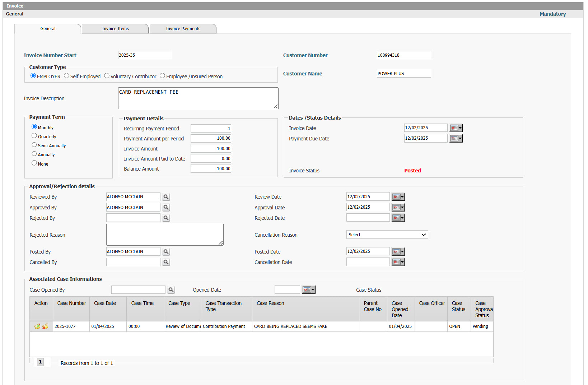Viewport: 588px width, 385px height.
Task: Open Rejected Date calendar picker
Action: pyautogui.click(x=398, y=218)
